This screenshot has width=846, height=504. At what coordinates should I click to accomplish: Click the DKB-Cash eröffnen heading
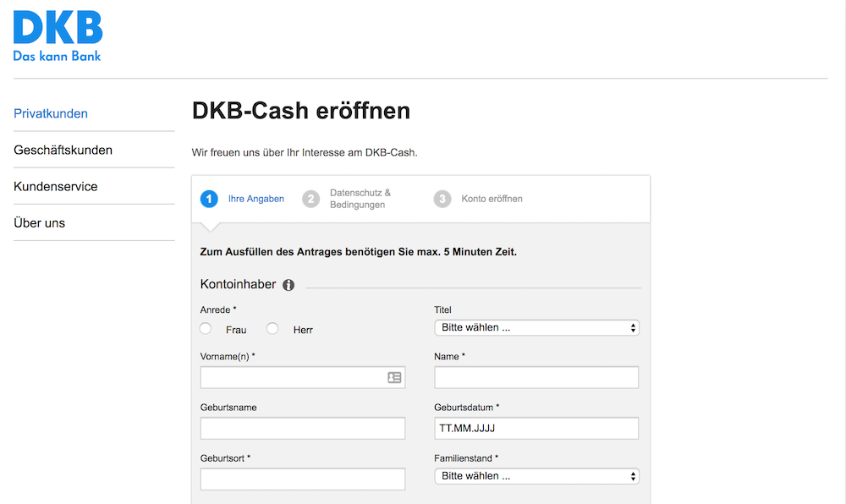[x=301, y=111]
